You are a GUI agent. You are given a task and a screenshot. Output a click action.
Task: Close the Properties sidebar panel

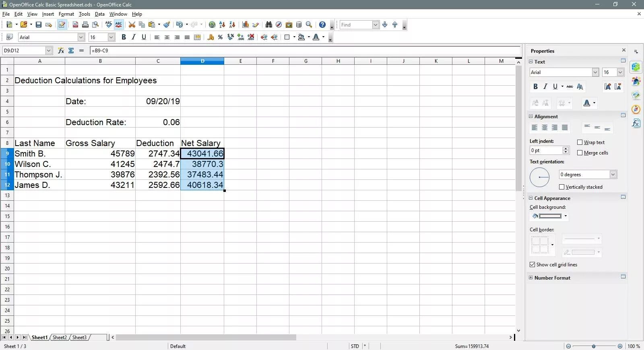coord(624,50)
